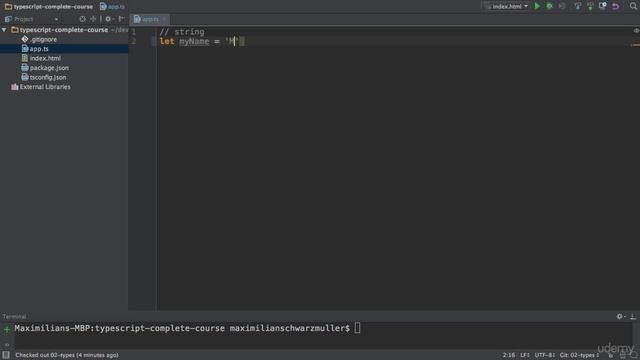This screenshot has height=360, width=640.
Task: Run the index.html configuration
Action: point(537,6)
